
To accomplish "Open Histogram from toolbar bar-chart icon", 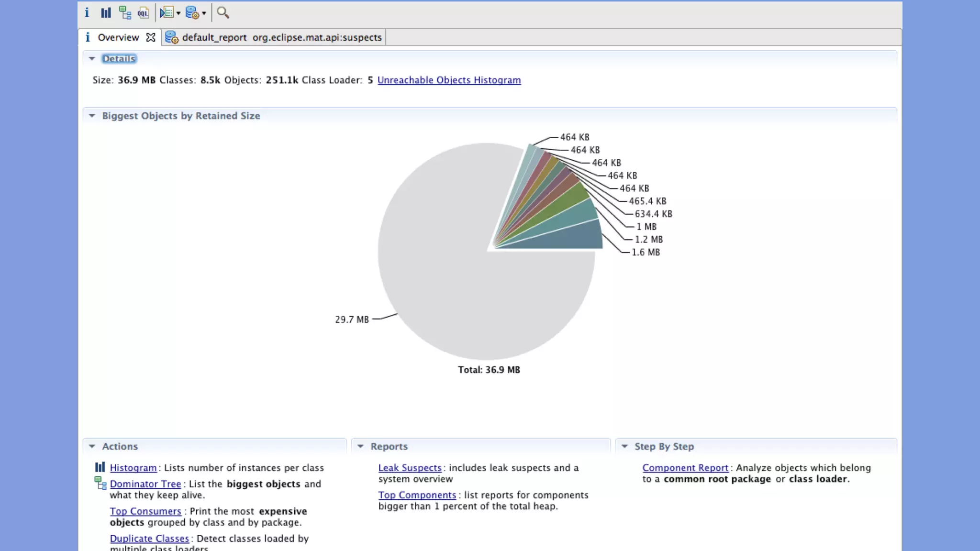I will tap(106, 12).
